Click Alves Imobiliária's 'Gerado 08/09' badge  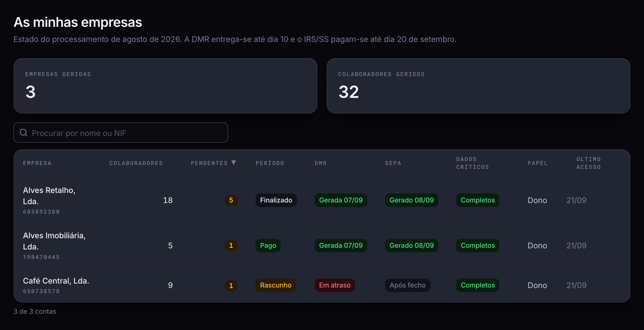(412, 246)
